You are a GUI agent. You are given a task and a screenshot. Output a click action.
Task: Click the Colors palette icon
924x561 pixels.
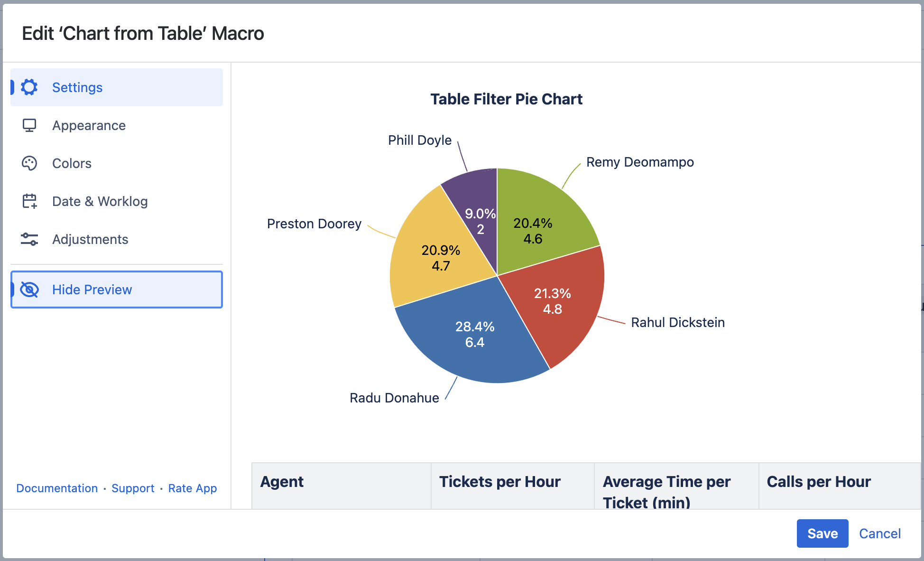tap(29, 163)
